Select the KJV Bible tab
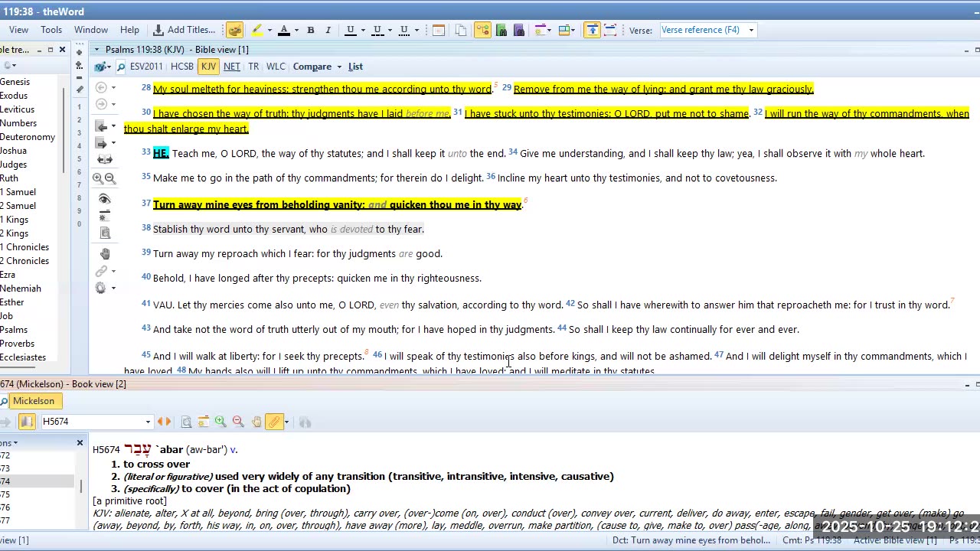This screenshot has width=980, height=551. coord(208,67)
